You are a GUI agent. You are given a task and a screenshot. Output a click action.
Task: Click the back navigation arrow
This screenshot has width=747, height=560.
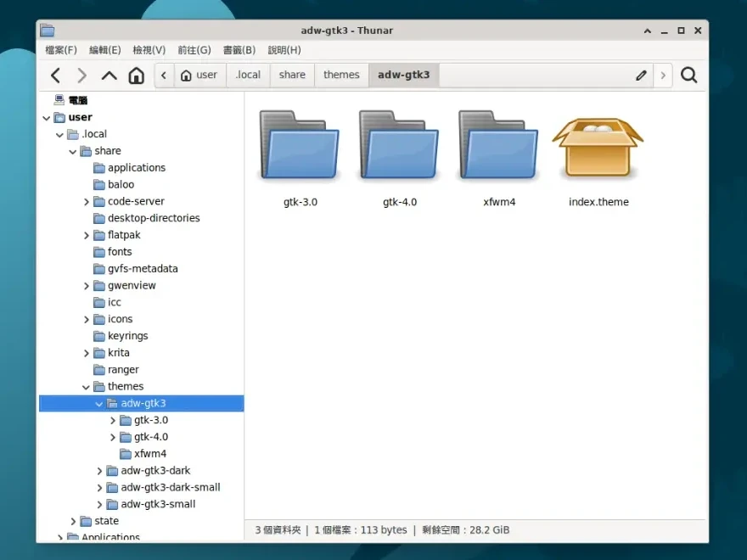[54, 75]
